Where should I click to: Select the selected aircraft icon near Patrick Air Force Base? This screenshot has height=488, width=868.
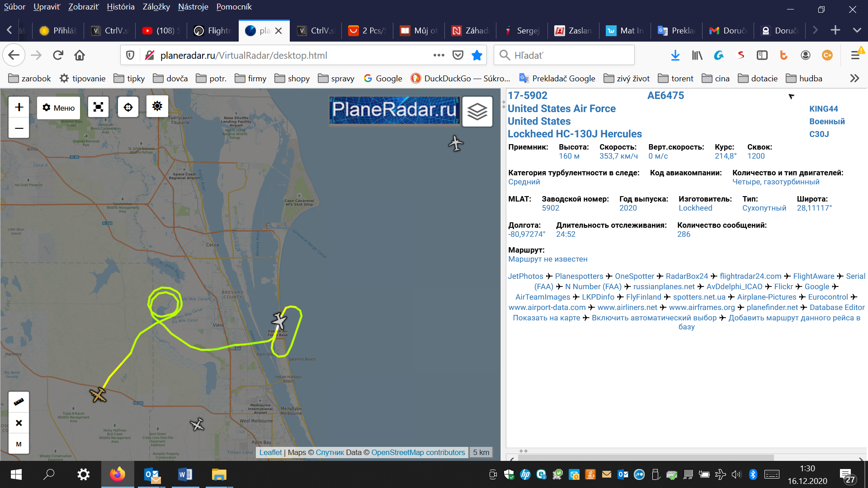pos(279,321)
